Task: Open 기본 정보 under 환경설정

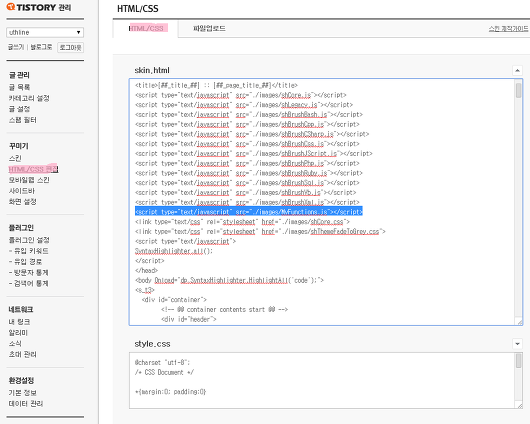Action: [x=23, y=393]
